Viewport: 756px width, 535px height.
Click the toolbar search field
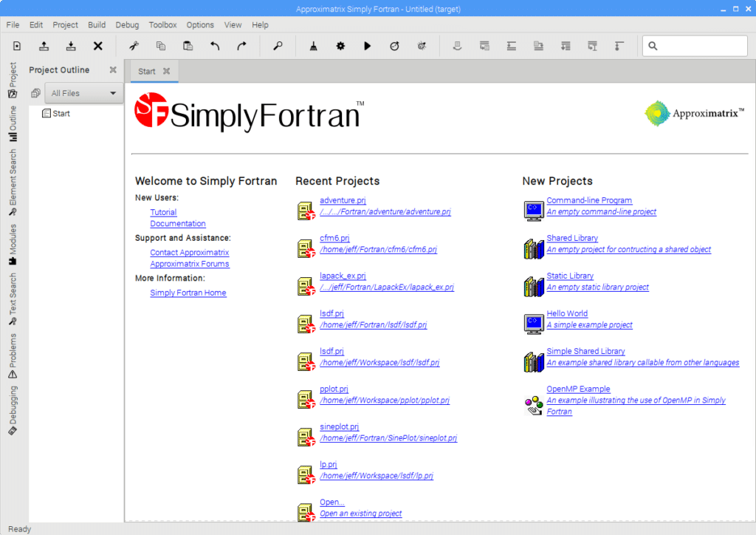[x=695, y=46]
